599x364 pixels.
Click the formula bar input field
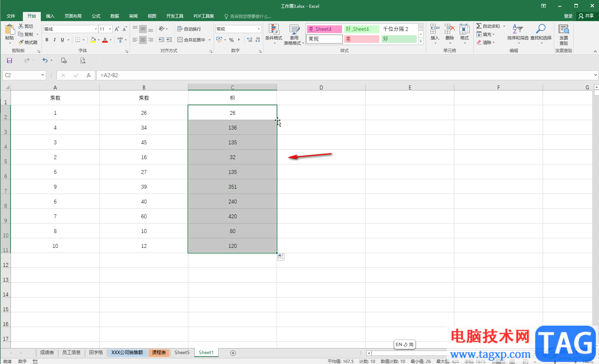(345, 75)
